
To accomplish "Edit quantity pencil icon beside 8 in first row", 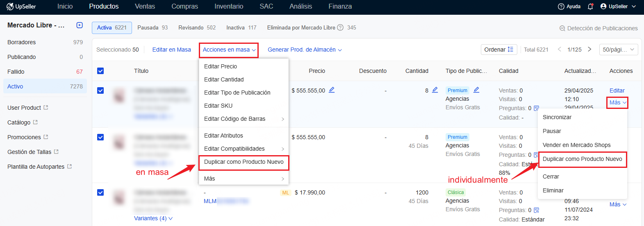I will (x=435, y=90).
